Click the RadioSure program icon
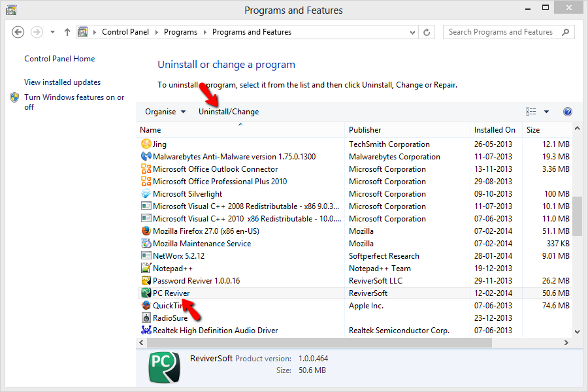This screenshot has width=588, height=392. click(x=146, y=318)
